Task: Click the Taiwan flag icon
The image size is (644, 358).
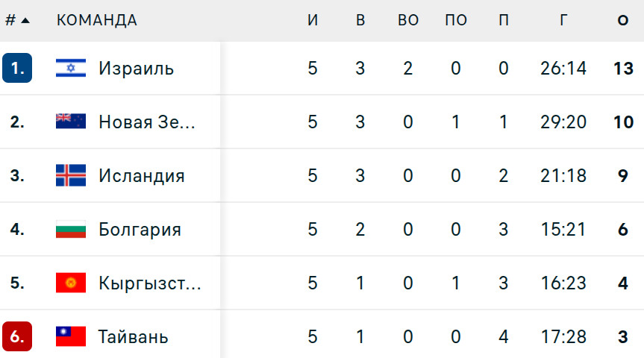Action: (x=71, y=337)
